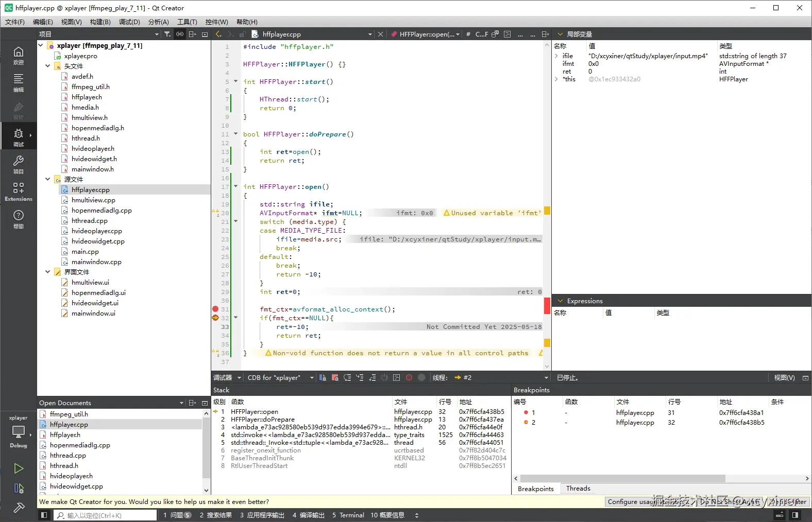Open the Welcome mode in sidebar
This screenshot has width=812, height=522.
tap(19, 55)
